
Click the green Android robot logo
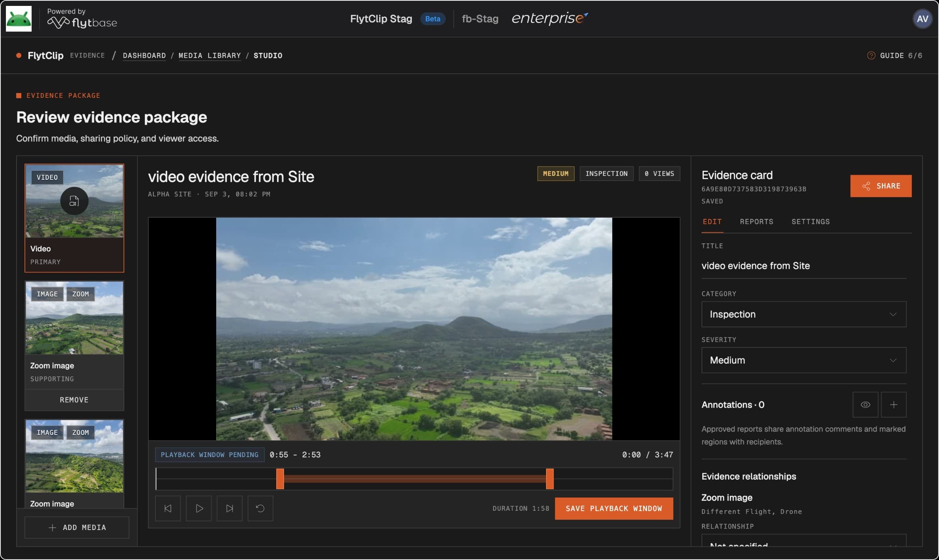[x=19, y=19]
